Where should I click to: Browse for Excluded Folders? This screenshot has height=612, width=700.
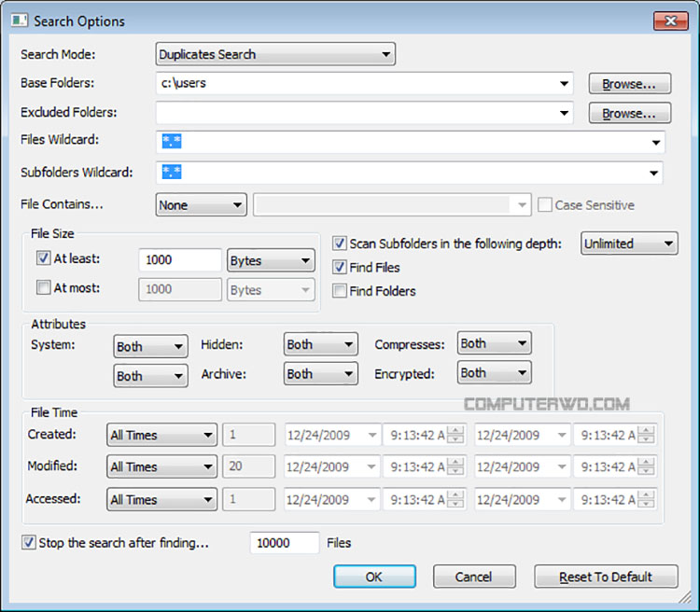(x=629, y=114)
